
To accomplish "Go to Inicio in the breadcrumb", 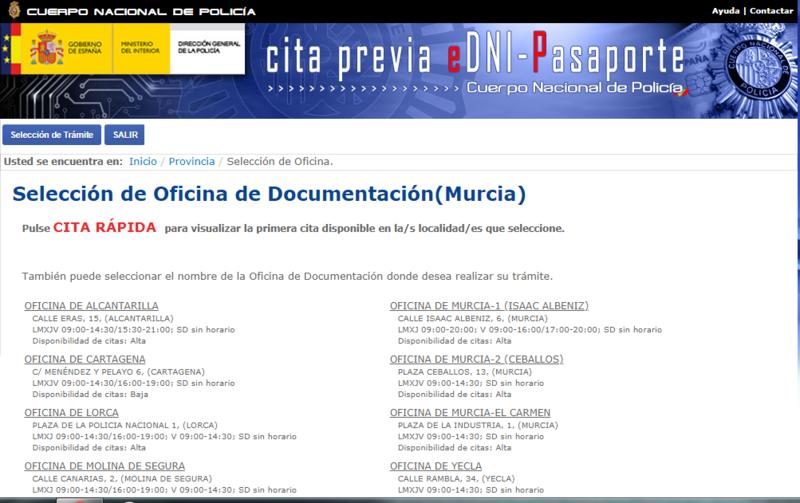I will (143, 162).
